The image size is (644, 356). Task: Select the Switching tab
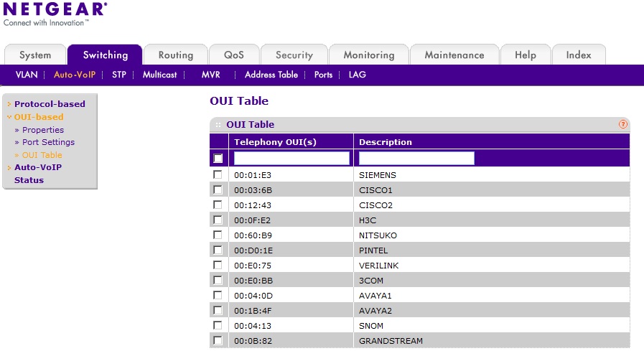105,55
